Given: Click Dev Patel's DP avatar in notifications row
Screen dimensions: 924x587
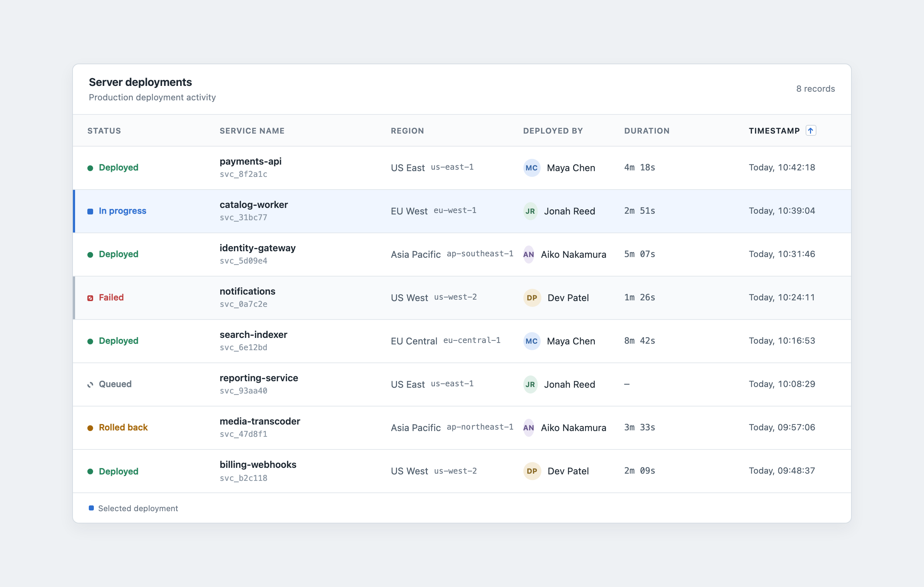Looking at the screenshot, I should pos(532,298).
